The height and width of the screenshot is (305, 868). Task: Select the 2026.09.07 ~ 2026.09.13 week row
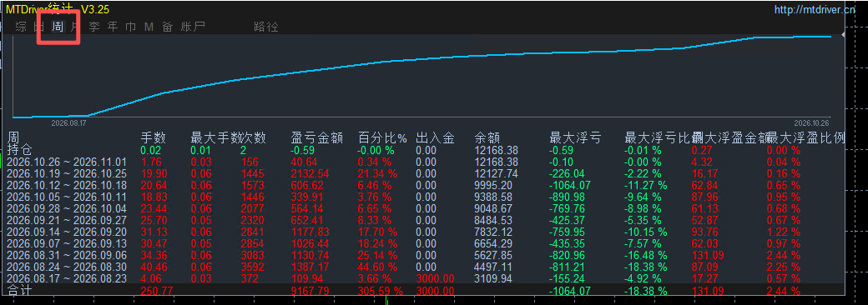click(67, 243)
